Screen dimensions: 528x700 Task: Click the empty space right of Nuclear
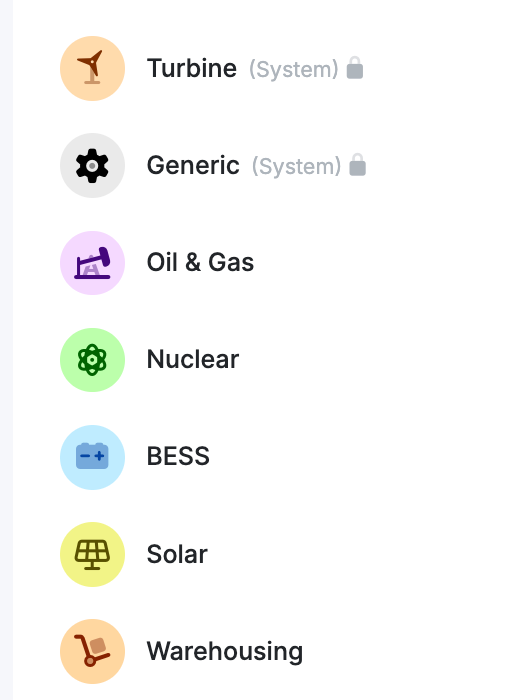point(379,360)
